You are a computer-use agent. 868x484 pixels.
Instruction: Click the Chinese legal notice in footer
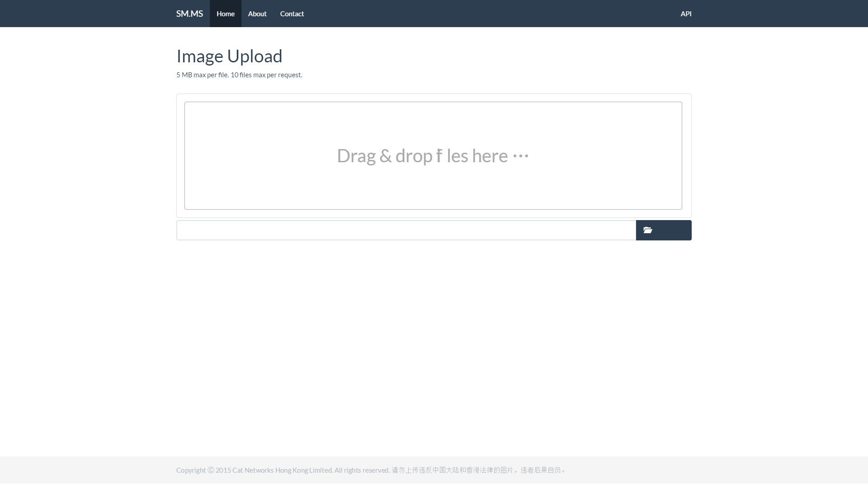pyautogui.click(x=478, y=470)
